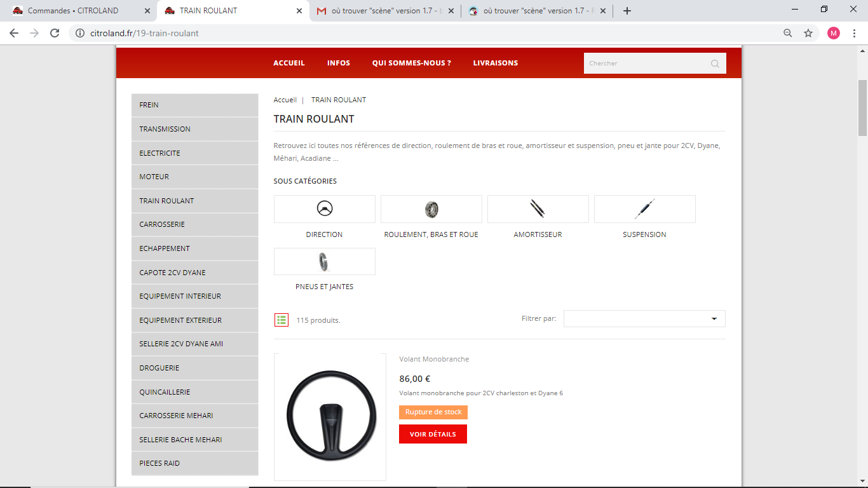Open LIVRAISONS in the navigation bar
868x488 pixels.
496,63
